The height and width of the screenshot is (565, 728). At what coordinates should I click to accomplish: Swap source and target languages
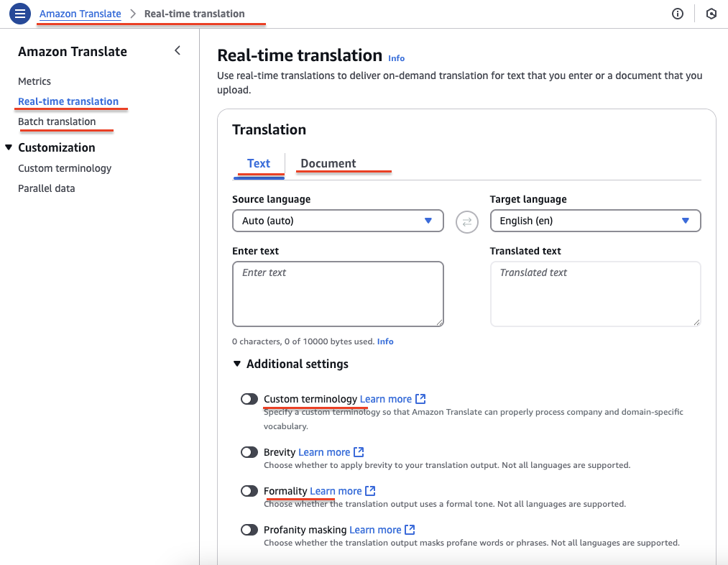(466, 221)
